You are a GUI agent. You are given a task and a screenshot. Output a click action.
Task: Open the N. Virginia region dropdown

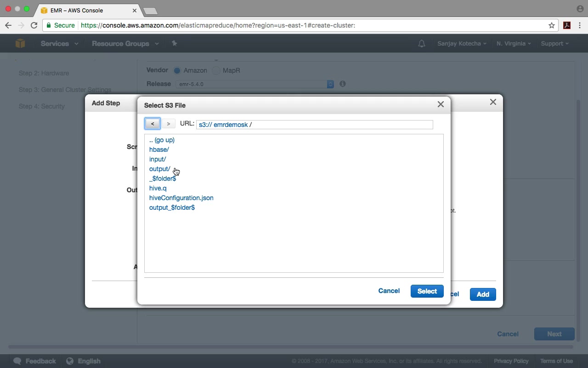point(514,44)
